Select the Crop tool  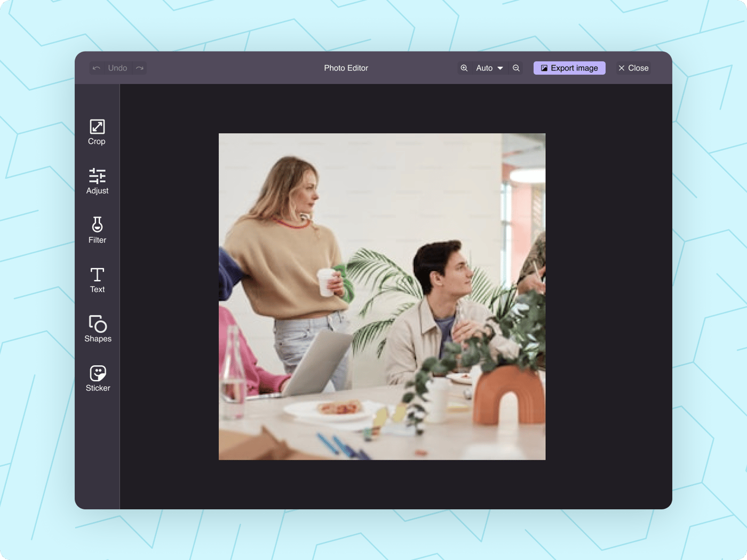pyautogui.click(x=97, y=132)
